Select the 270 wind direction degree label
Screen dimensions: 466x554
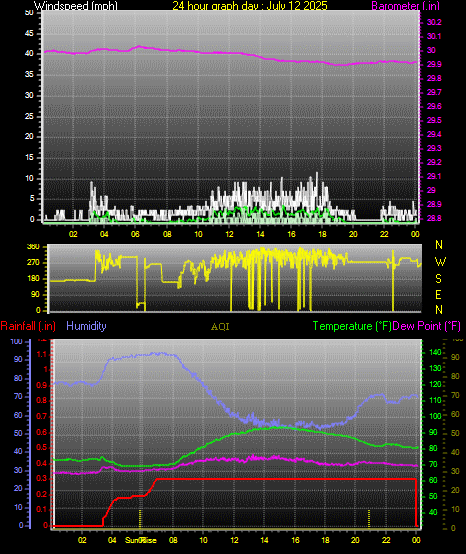click(x=33, y=263)
